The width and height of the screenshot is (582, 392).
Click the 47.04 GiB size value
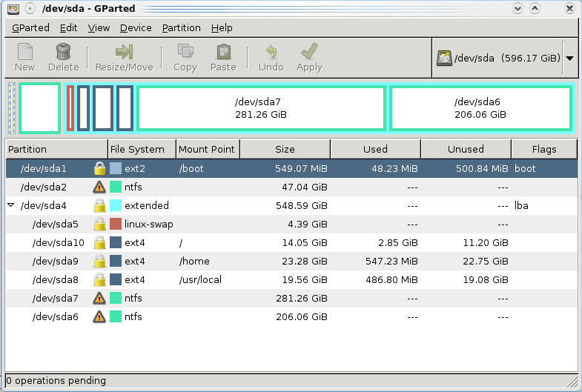pos(305,187)
